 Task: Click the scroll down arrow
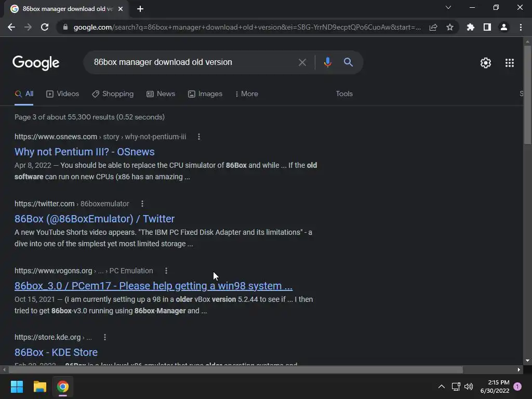click(x=527, y=361)
